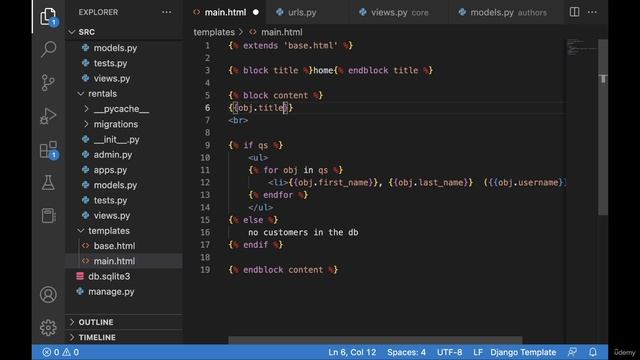Change indentation via Spaces: 4
The width and height of the screenshot is (640, 360).
(x=406, y=352)
